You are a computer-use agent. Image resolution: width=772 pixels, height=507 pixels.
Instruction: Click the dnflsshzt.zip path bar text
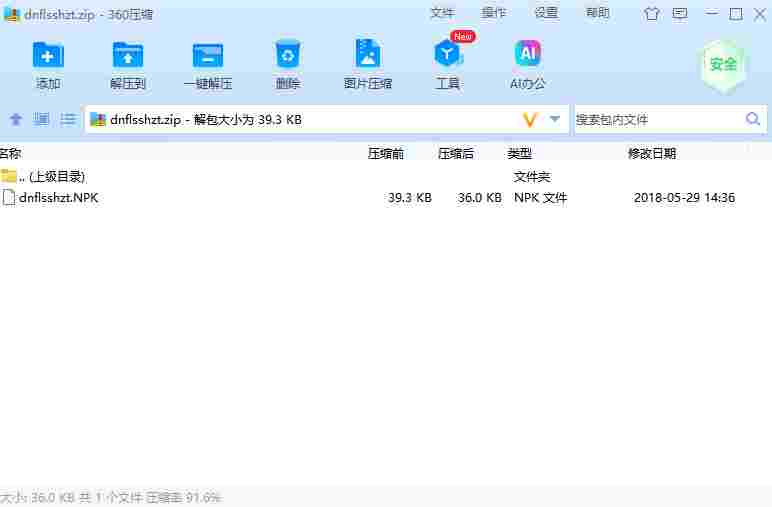click(206, 120)
